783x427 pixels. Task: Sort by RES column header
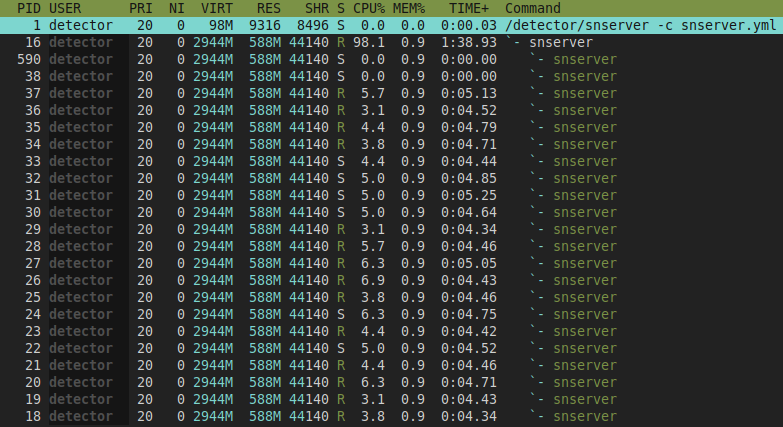[269, 8]
